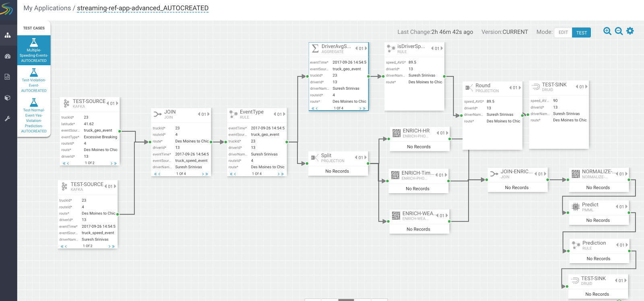Open My Applications from the sidebar sitemap icon
This screenshot has height=301, width=644.
click(8, 35)
